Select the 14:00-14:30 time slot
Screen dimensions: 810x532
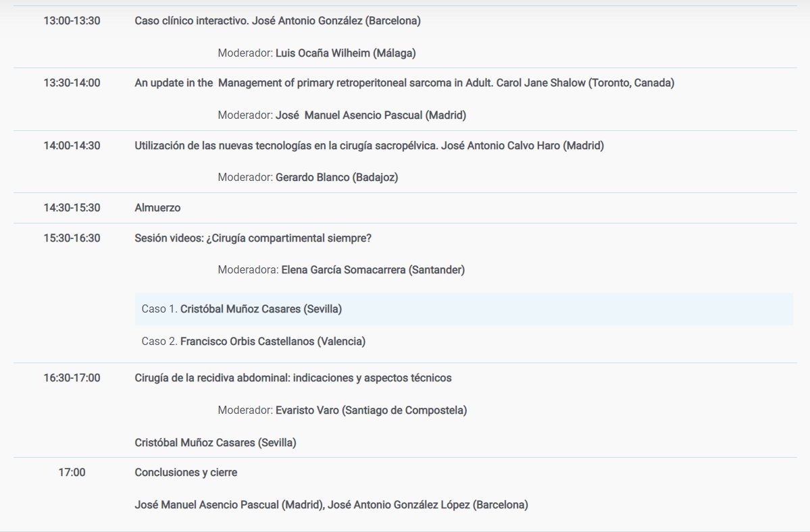pos(72,146)
